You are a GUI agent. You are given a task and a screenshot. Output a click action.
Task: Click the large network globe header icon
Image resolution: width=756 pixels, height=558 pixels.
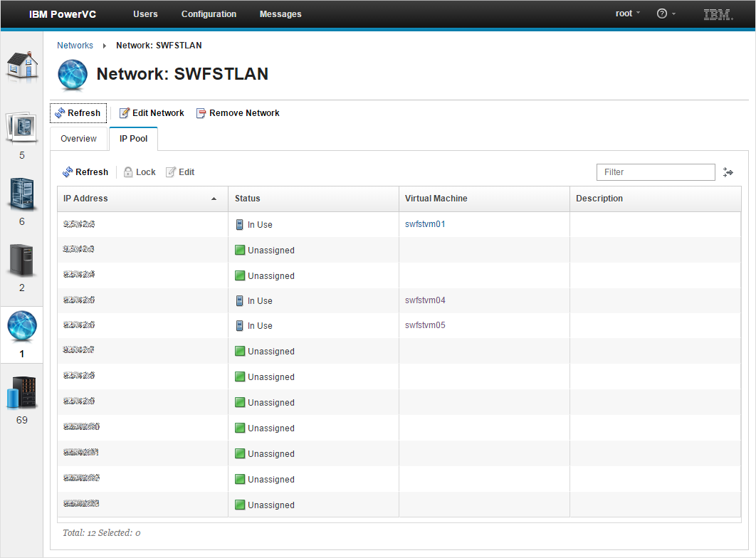pyautogui.click(x=73, y=75)
